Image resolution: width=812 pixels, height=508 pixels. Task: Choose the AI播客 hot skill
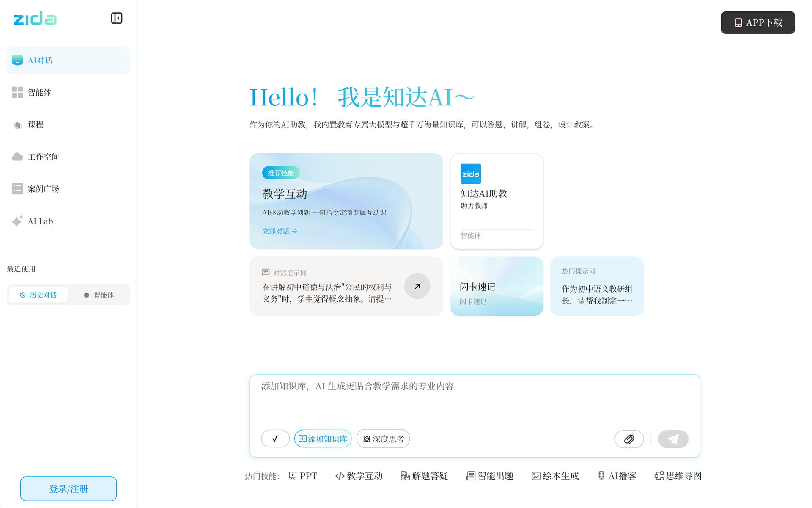tap(617, 476)
